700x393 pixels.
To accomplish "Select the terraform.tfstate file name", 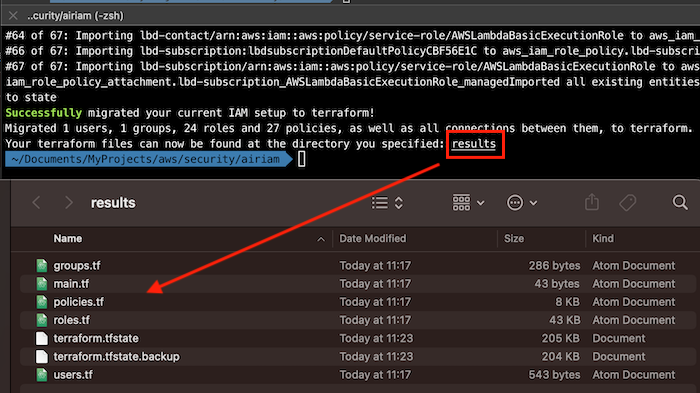I will (96, 338).
